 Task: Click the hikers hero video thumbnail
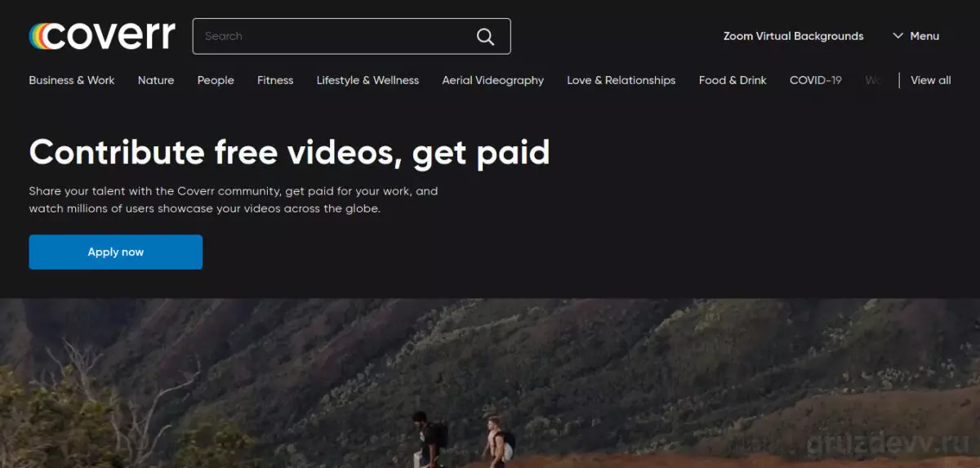click(x=490, y=383)
